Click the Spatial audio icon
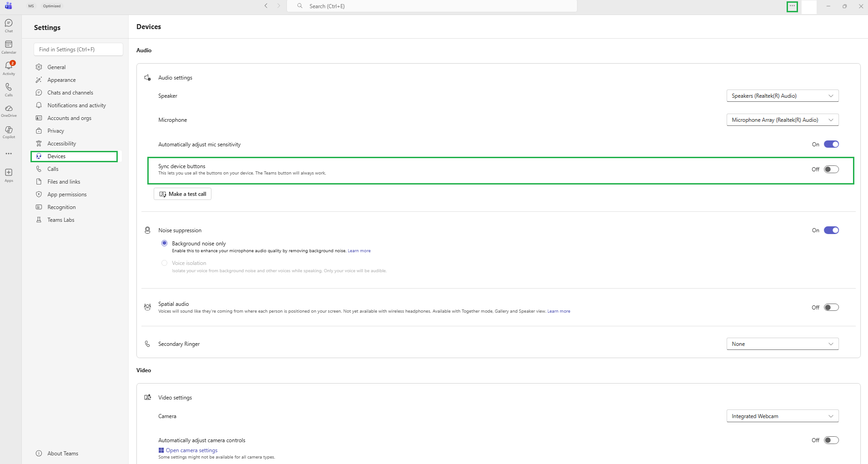 tap(148, 307)
